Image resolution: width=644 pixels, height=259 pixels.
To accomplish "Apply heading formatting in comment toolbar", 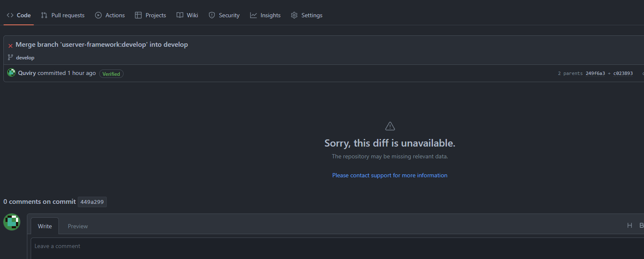I will click(630, 225).
